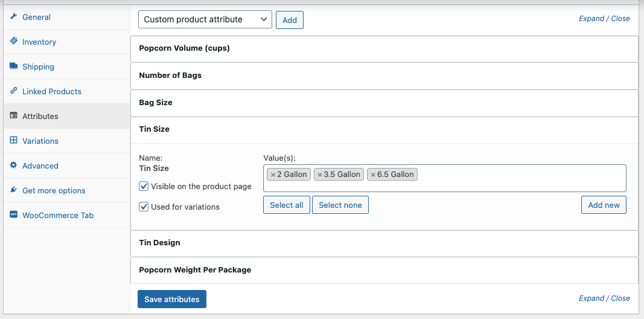Click the Advanced gear icon

coord(13,166)
